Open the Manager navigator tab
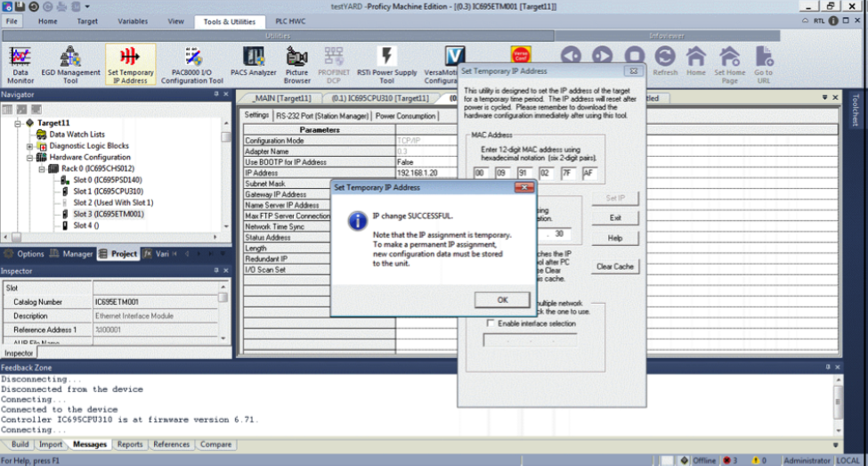The image size is (868, 466). point(72,254)
